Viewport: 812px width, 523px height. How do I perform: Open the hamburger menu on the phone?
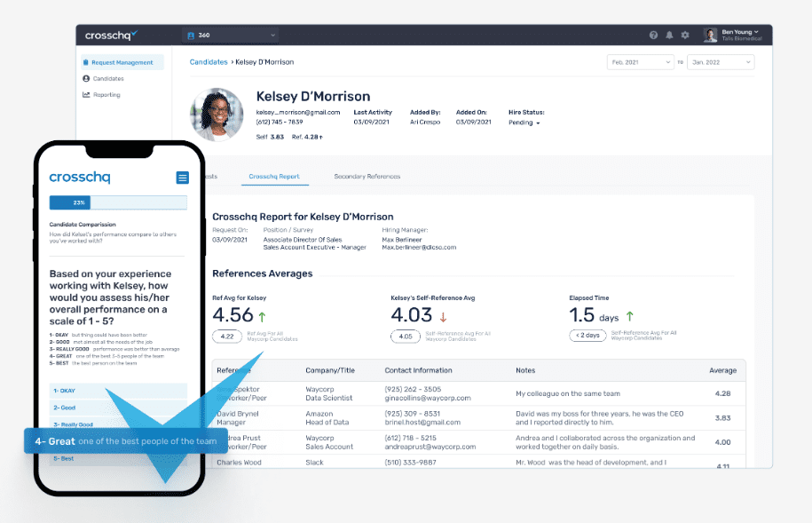(x=182, y=178)
